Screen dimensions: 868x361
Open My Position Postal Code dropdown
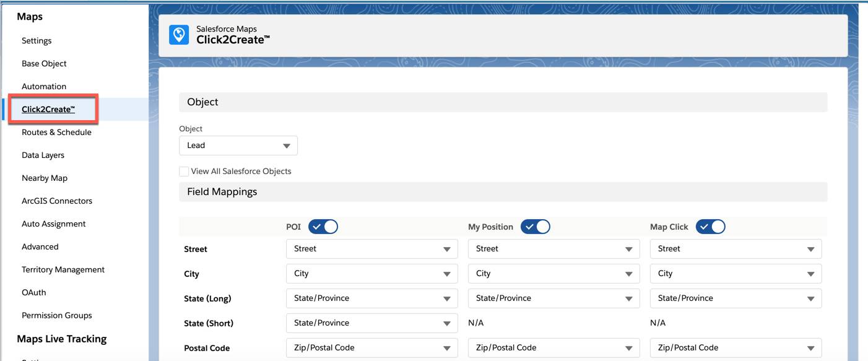pyautogui.click(x=554, y=348)
